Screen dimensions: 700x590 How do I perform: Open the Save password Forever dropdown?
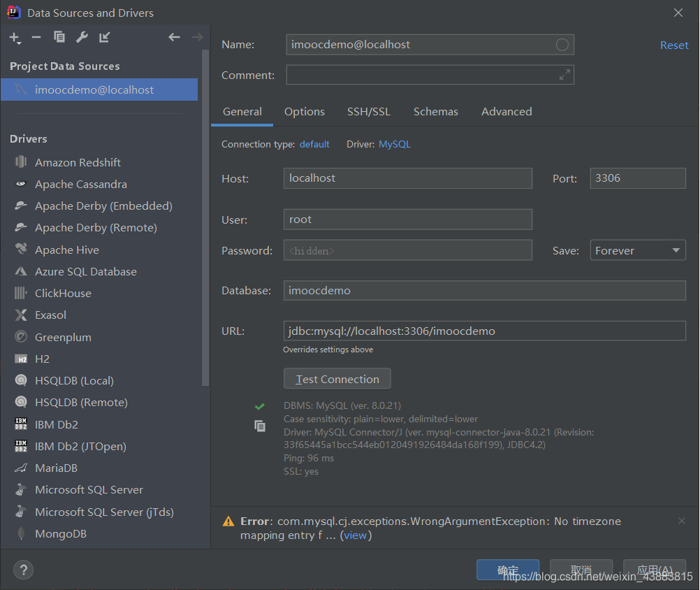[x=638, y=250]
